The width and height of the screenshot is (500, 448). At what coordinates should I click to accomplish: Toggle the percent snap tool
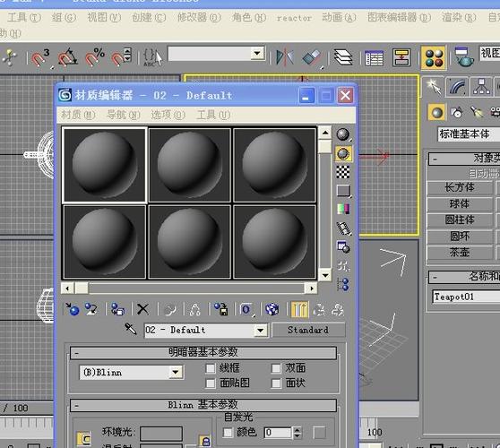(95, 57)
